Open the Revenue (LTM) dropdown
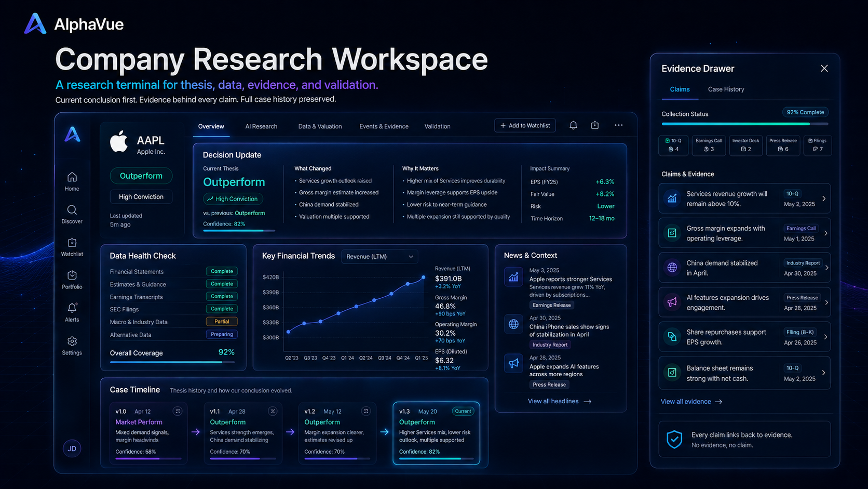868x489 pixels. tap(379, 256)
